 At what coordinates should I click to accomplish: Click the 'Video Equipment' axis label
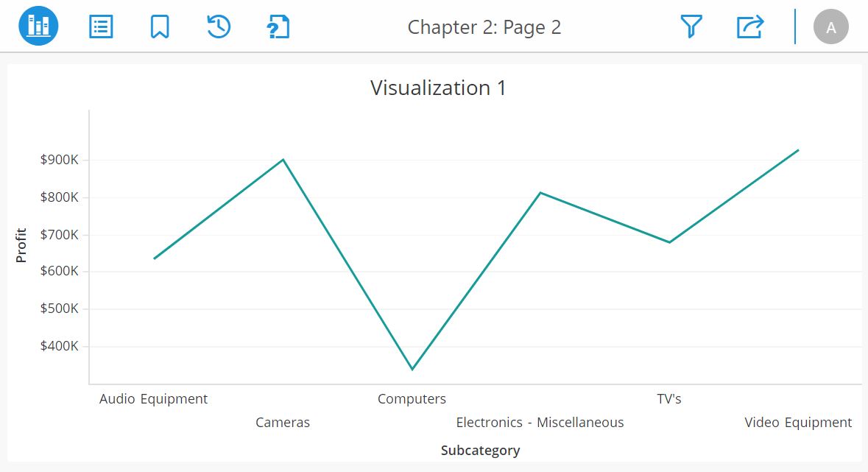pyautogui.click(x=797, y=422)
